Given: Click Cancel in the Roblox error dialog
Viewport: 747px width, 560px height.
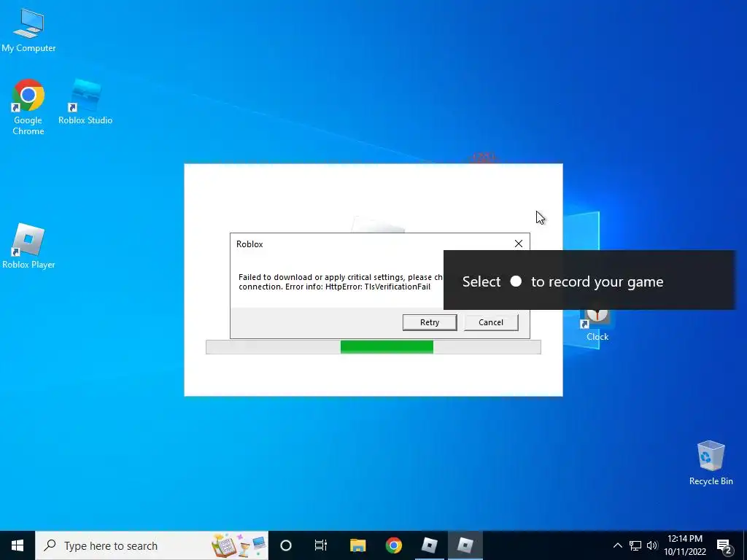Looking at the screenshot, I should tap(491, 322).
